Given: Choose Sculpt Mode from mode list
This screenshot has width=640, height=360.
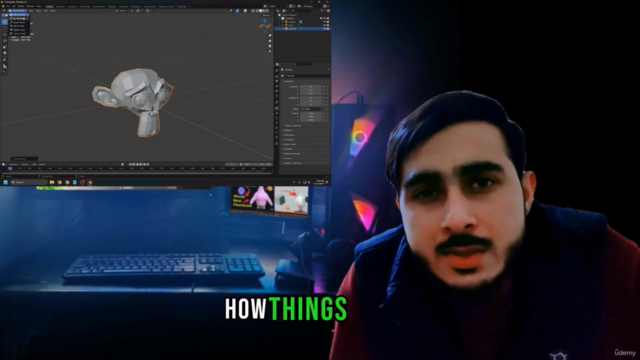Looking at the screenshot, I should coord(19,22).
